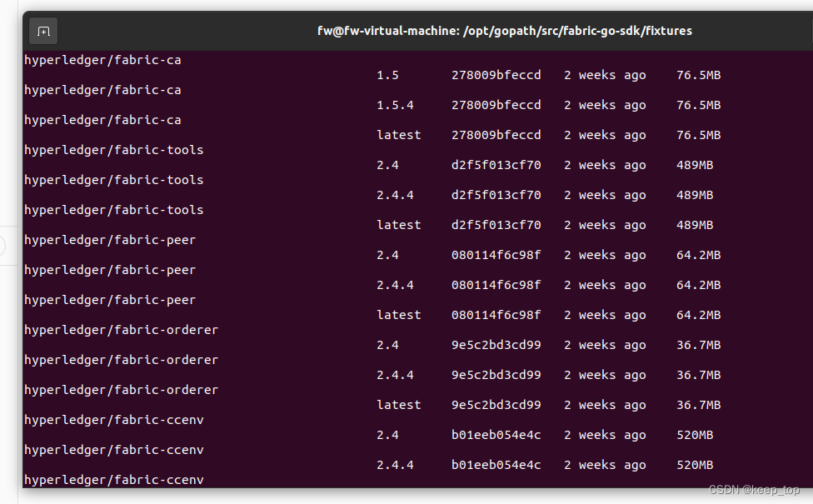This screenshot has height=504, width=813.
Task: Click the hyperledger/fabric-ccenv image name
Action: click(x=114, y=419)
